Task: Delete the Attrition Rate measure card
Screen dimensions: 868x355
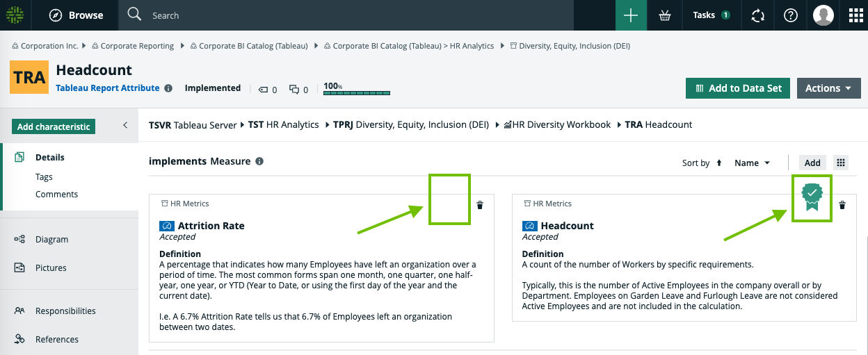Action: click(x=480, y=205)
